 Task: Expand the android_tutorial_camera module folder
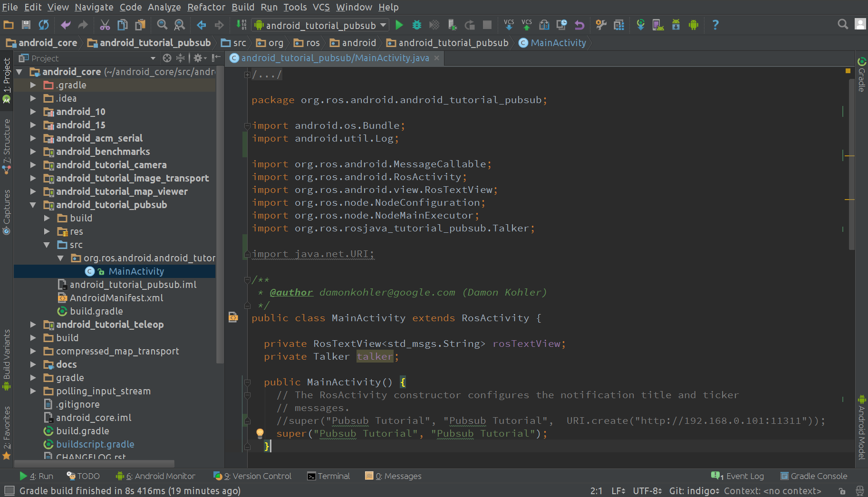coord(33,165)
